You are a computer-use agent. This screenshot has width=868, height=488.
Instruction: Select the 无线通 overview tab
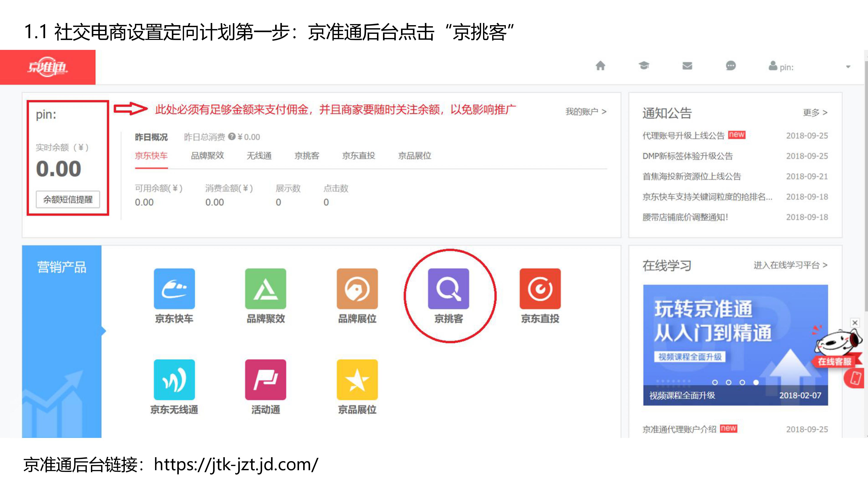259,156
